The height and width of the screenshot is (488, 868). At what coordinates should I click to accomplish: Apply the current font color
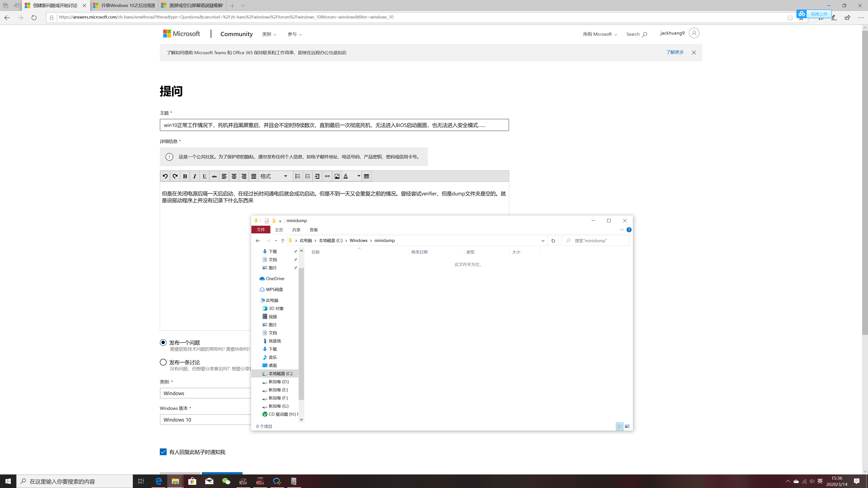point(346,176)
